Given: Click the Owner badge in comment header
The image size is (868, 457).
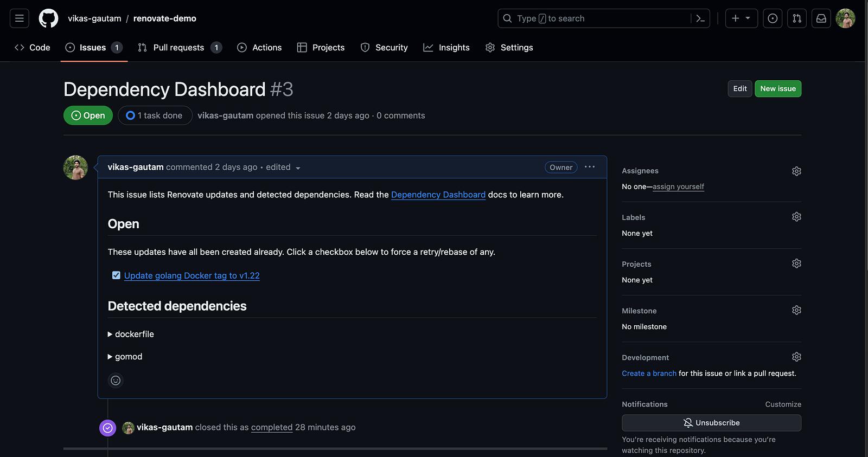Looking at the screenshot, I should (561, 168).
